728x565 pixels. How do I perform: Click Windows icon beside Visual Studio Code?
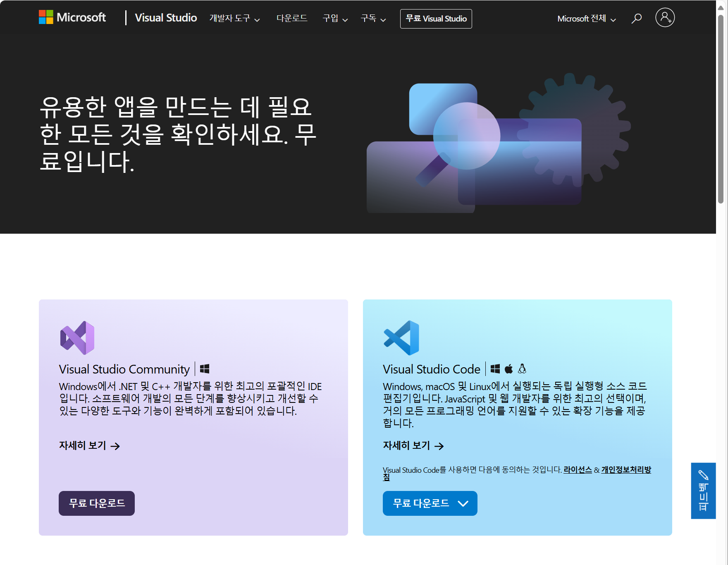pyautogui.click(x=495, y=369)
